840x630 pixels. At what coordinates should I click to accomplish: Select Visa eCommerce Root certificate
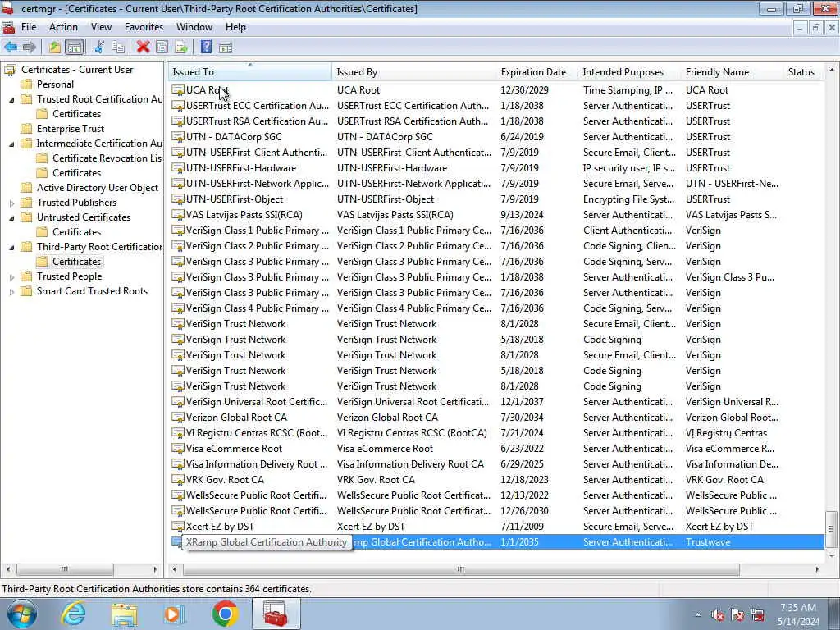[496, 449]
